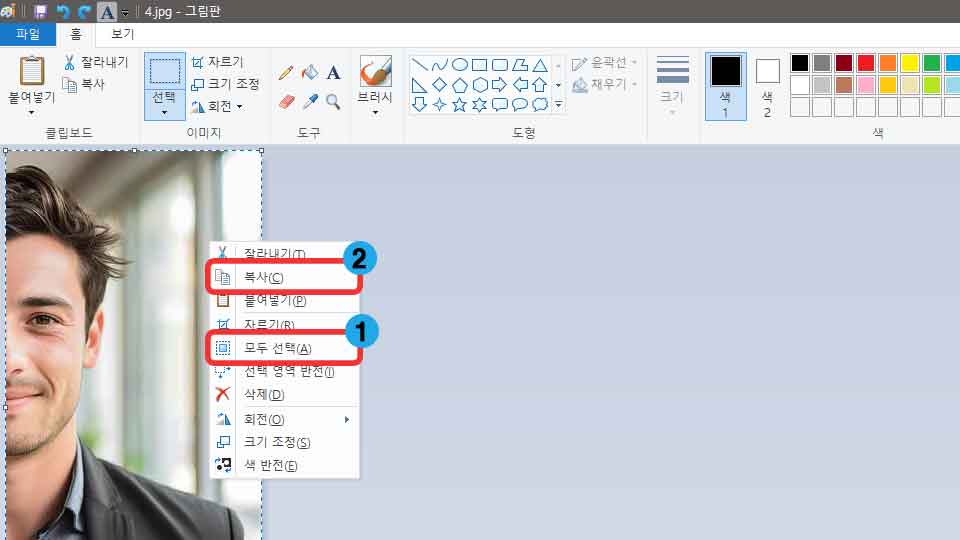Expand the 회전 dropdown in ribbon

[x=240, y=107]
